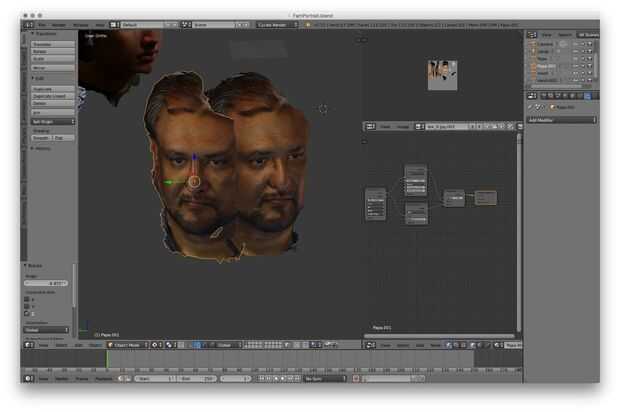Toggle renderability camera icon of first outliner row
The height and width of the screenshot is (412, 620).
[590, 44]
